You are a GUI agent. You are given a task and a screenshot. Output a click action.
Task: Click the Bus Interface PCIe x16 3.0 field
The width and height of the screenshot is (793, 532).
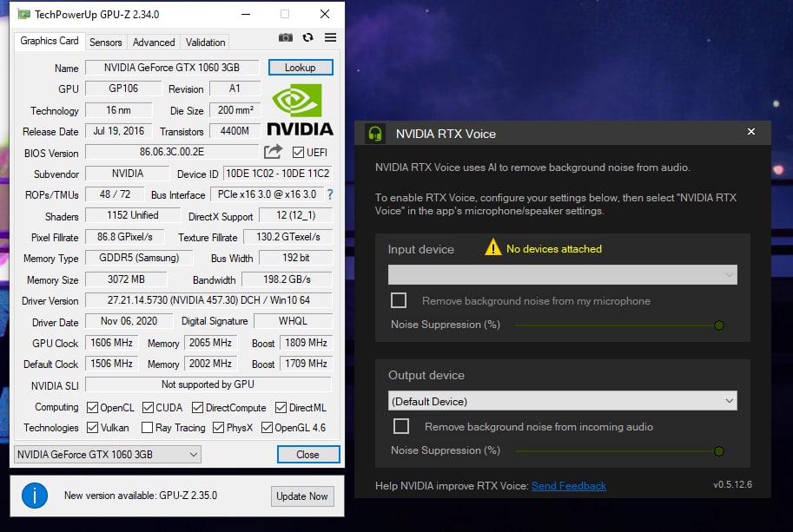[x=267, y=194]
